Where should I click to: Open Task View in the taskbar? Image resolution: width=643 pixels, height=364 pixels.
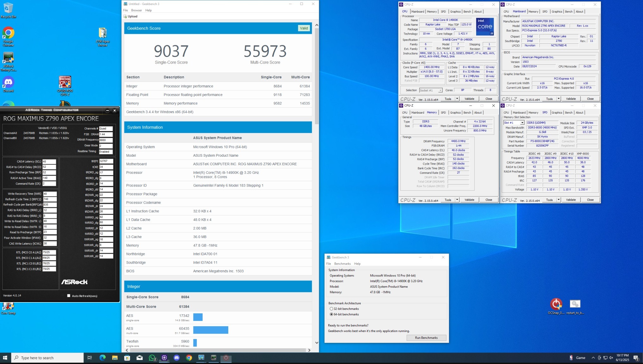[90, 358]
